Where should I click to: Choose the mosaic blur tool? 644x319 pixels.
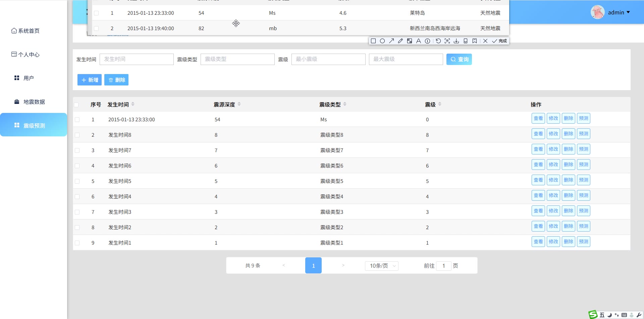410,41
